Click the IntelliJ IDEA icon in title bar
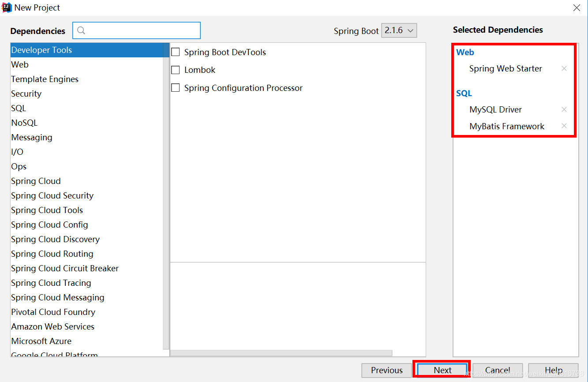This screenshot has width=588, height=382. (7, 7)
